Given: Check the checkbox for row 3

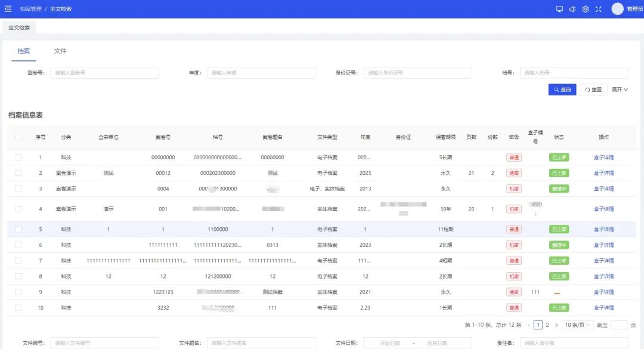Looking at the screenshot, I should tap(18, 189).
